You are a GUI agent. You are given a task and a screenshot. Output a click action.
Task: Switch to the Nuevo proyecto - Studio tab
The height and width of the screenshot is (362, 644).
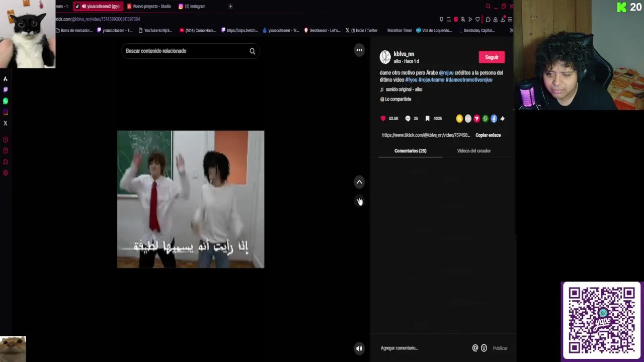pos(148,6)
